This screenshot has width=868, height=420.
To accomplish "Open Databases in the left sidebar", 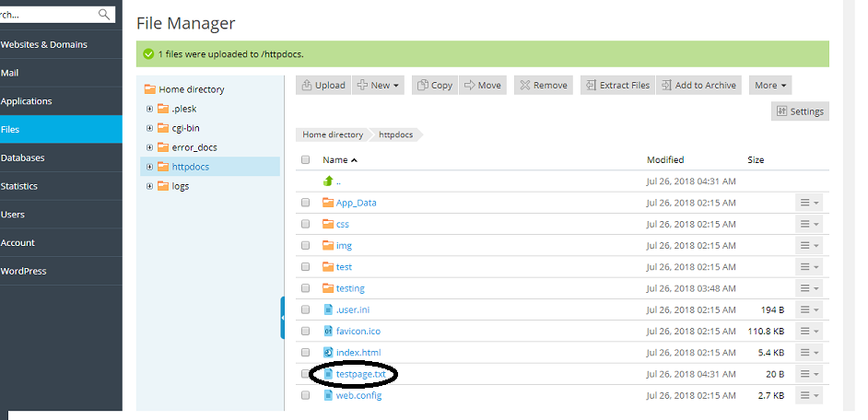I will pos(23,157).
